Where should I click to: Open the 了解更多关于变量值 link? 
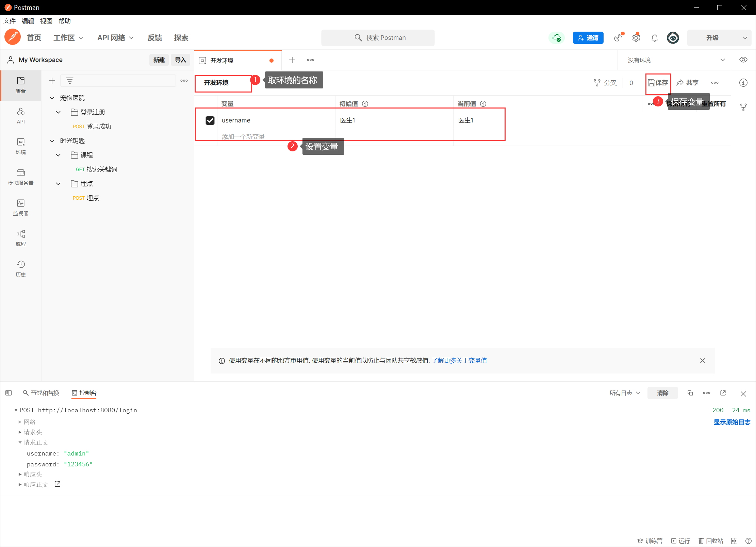459,361
